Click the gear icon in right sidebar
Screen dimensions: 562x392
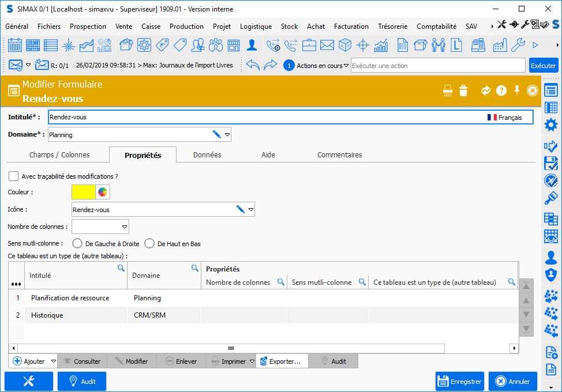pyautogui.click(x=551, y=125)
